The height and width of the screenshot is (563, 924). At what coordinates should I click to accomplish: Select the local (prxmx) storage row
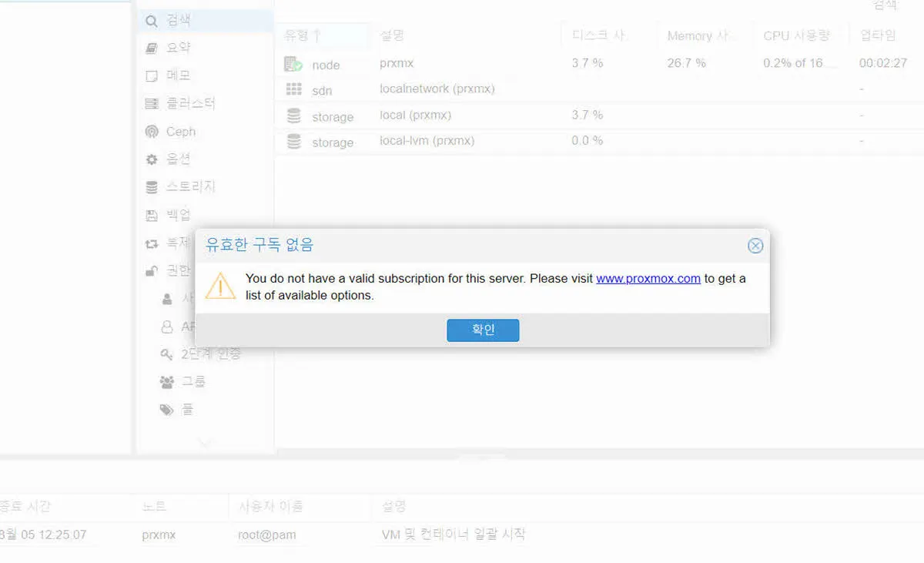[601, 116]
